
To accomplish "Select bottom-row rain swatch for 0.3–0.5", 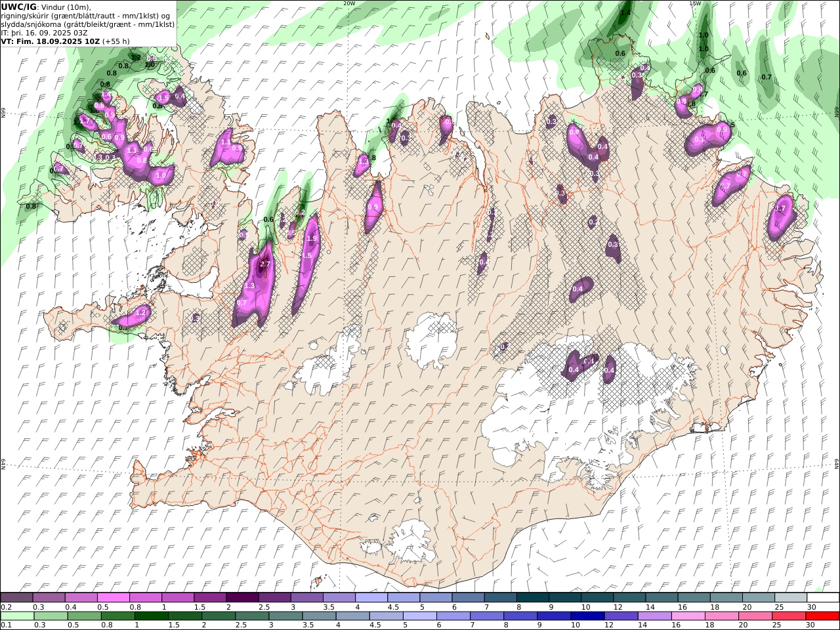I will pos(51,616).
